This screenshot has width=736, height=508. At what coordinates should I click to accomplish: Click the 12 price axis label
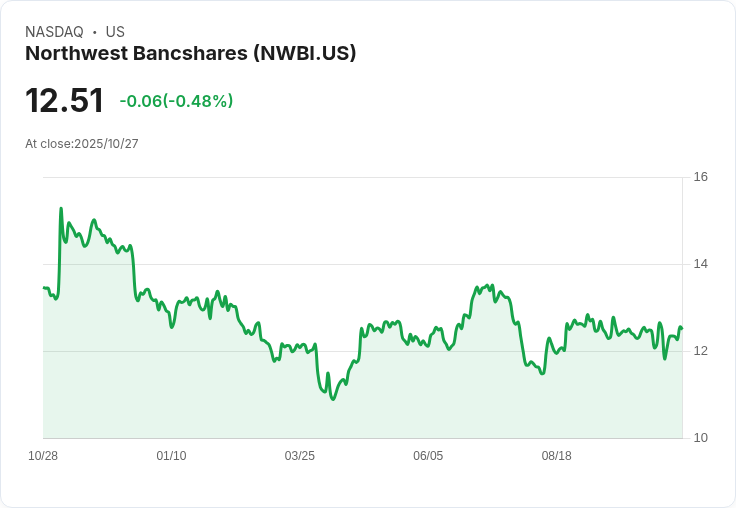pos(701,351)
